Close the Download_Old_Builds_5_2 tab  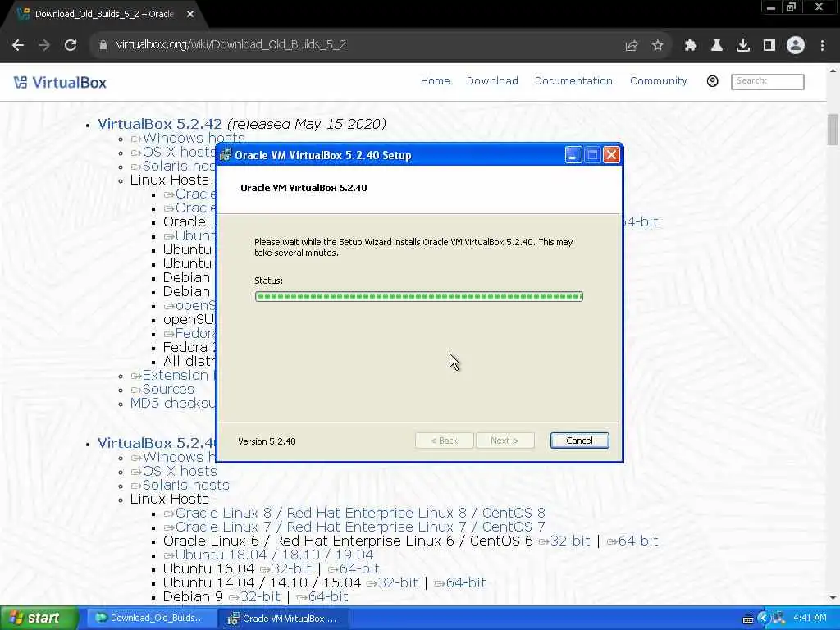tap(190, 14)
